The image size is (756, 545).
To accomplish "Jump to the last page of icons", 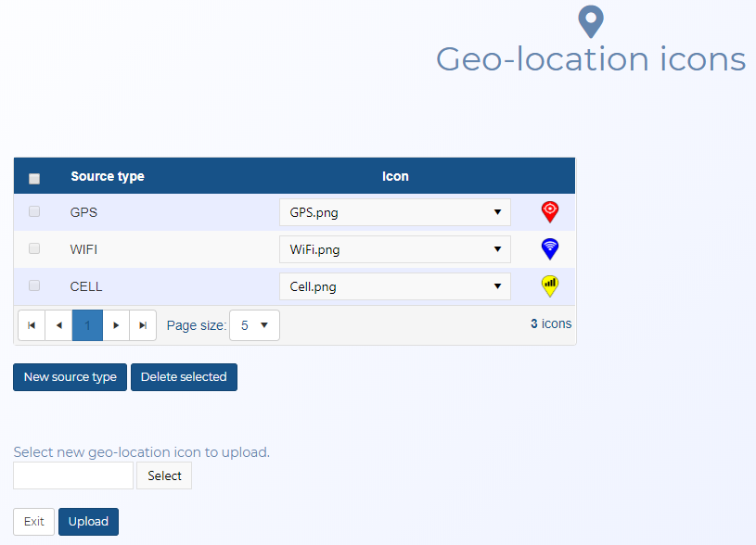I will 143,325.
